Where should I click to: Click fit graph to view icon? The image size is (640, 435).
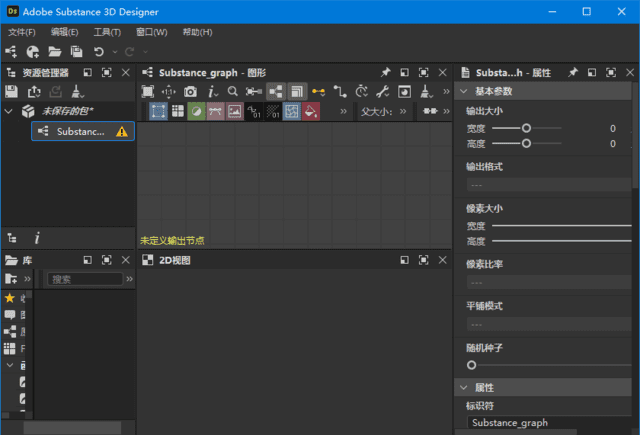pos(148,91)
